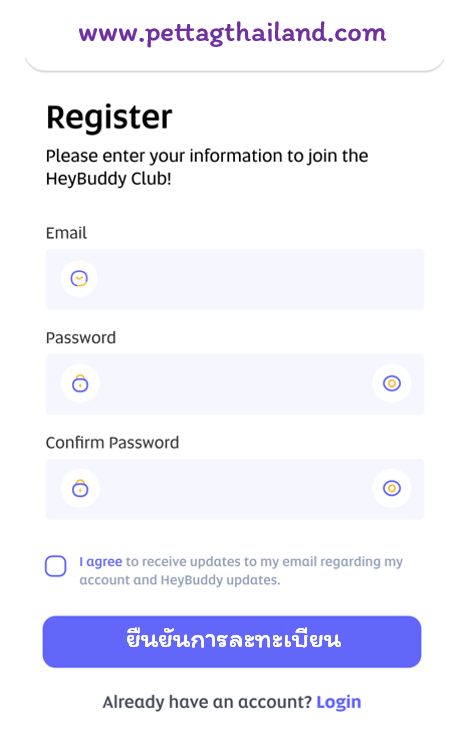Viewport: 467px width, 730px height.
Task: Click the "I agree" highlighted text
Action: pyautogui.click(x=101, y=561)
